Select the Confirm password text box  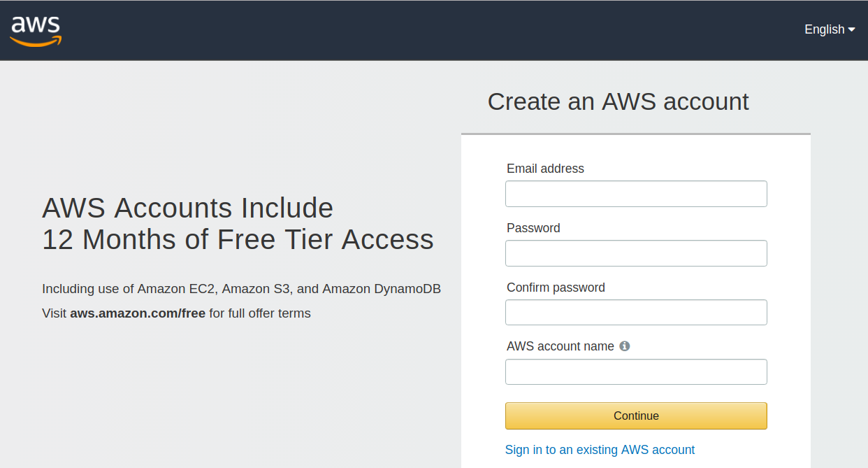click(636, 313)
